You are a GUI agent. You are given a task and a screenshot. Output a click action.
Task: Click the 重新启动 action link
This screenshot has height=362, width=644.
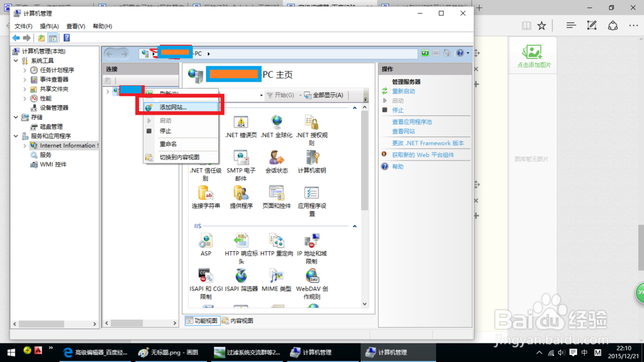(403, 91)
